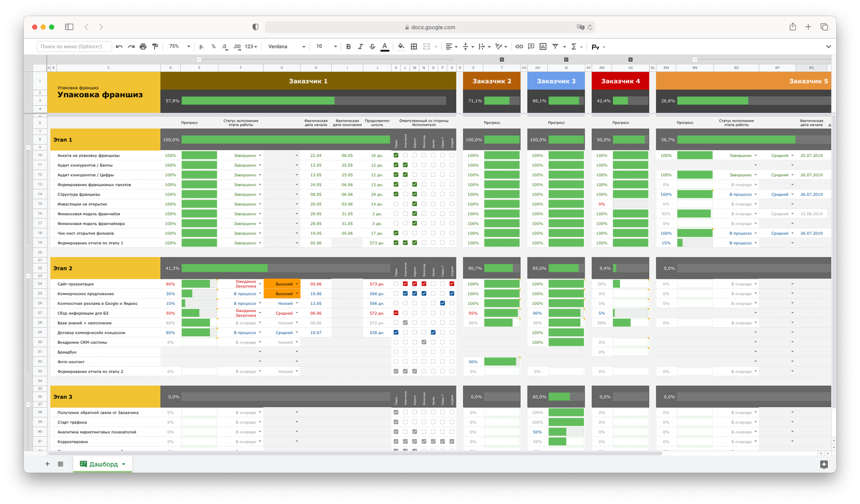Open the font size 10 dropdown
The image size is (860, 504).
[327, 47]
